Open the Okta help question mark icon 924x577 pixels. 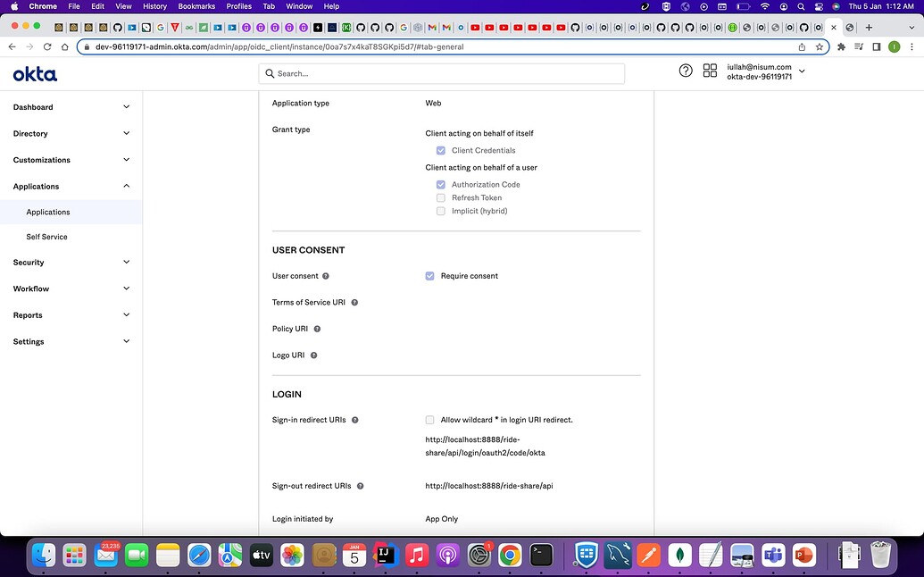pos(685,70)
